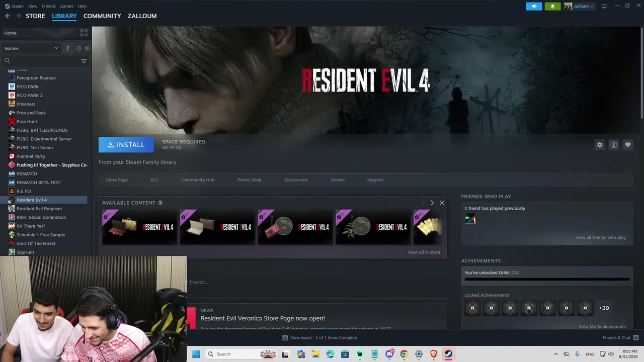
Task: Click View all friends who play
Action: (x=600, y=238)
